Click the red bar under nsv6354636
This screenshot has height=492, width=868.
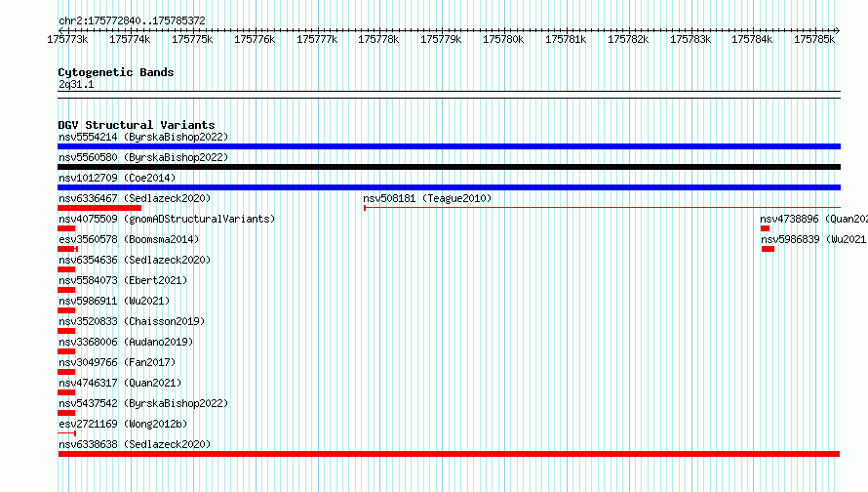coord(66,269)
